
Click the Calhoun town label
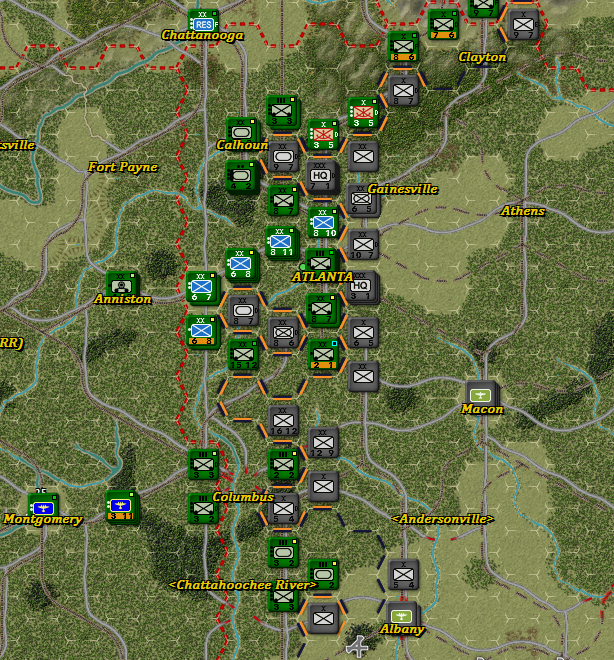click(x=242, y=145)
